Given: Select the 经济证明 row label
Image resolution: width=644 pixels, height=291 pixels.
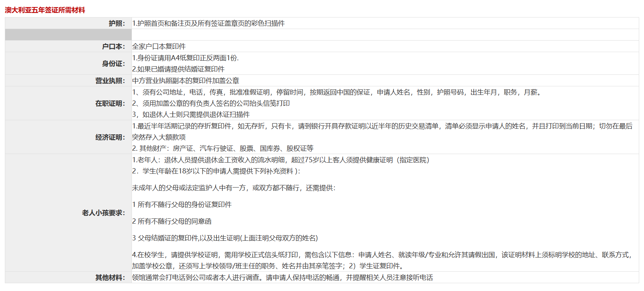Looking at the screenshot, I should click(110, 137).
